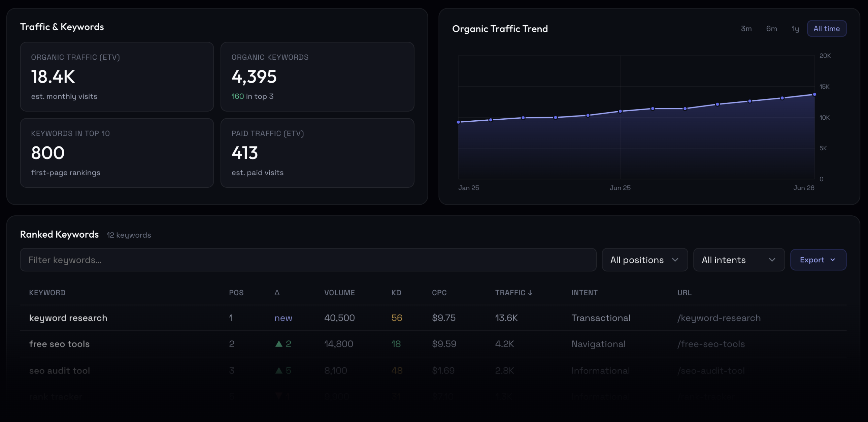This screenshot has height=422, width=868.
Task: Click the 40,500 volume value
Action: click(339, 318)
